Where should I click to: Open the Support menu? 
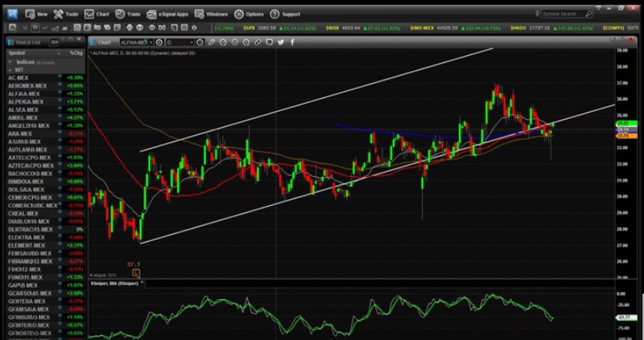[285, 14]
